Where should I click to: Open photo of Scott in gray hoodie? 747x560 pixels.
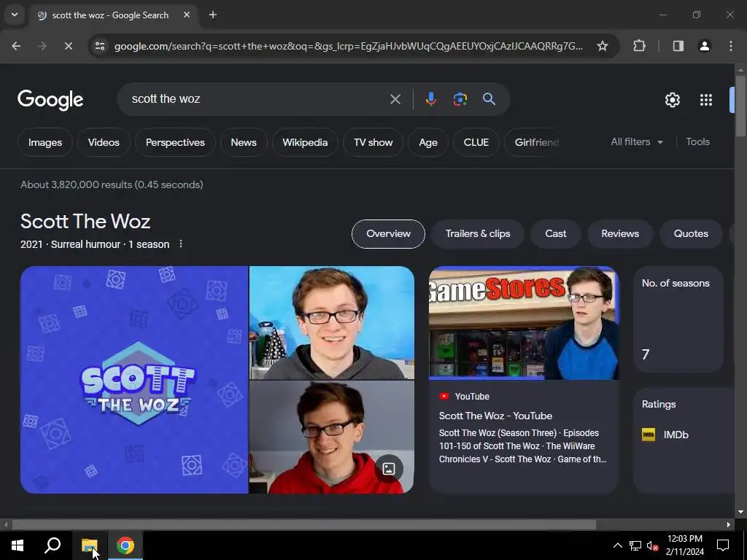332,322
